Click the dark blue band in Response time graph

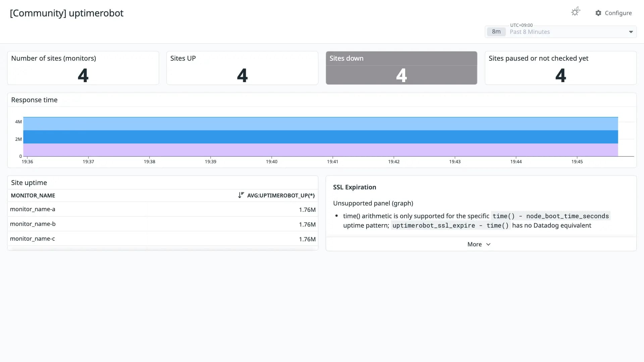pyautogui.click(x=320, y=137)
